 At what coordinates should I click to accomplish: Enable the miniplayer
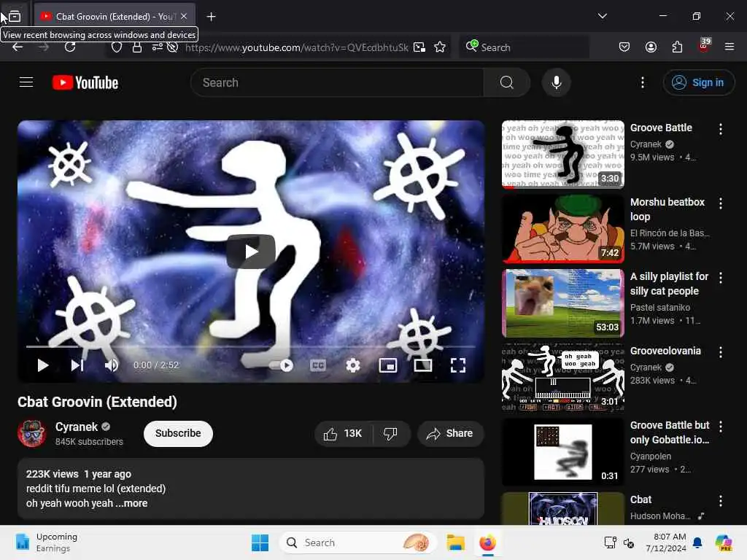(x=388, y=365)
